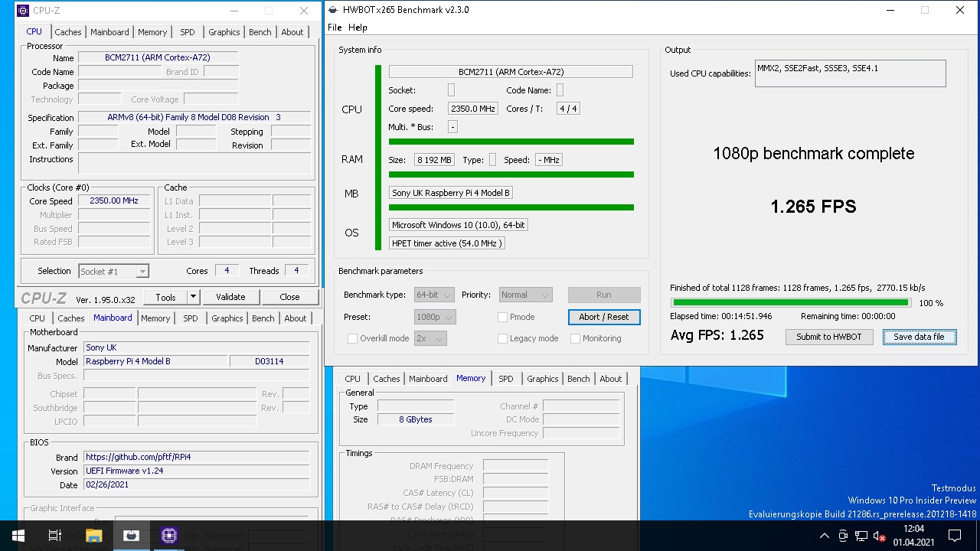Open the File menu in HWBOT
This screenshot has height=551, width=980.
tap(335, 28)
